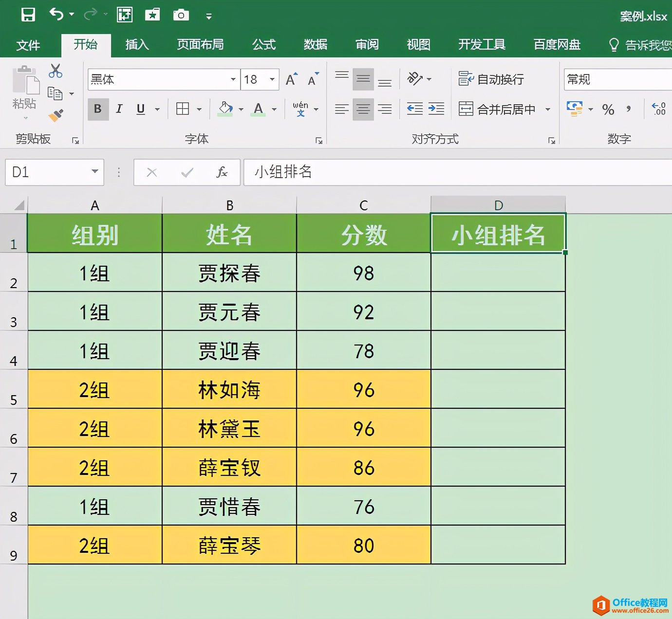Click 自动换行 wrap text button
Screen dimensions: 672x619
pyautogui.click(x=491, y=79)
